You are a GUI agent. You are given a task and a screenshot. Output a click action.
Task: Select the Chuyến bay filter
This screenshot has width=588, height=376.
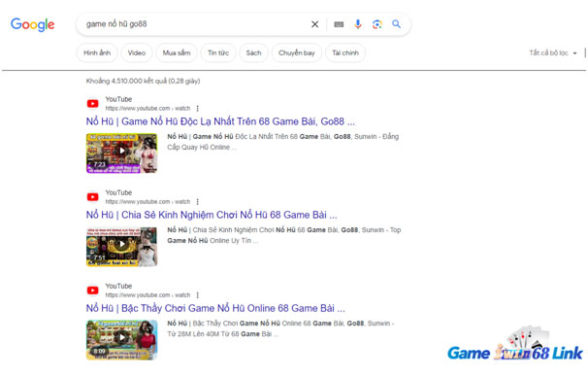click(x=297, y=53)
